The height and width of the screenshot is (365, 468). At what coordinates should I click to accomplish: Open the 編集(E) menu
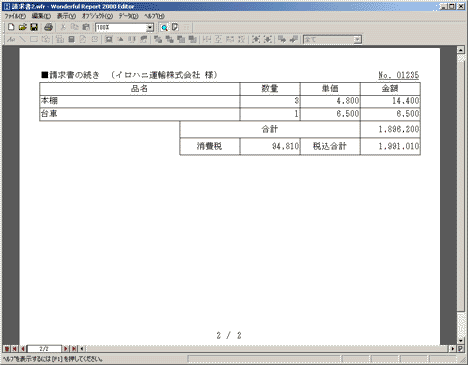[x=41, y=16]
